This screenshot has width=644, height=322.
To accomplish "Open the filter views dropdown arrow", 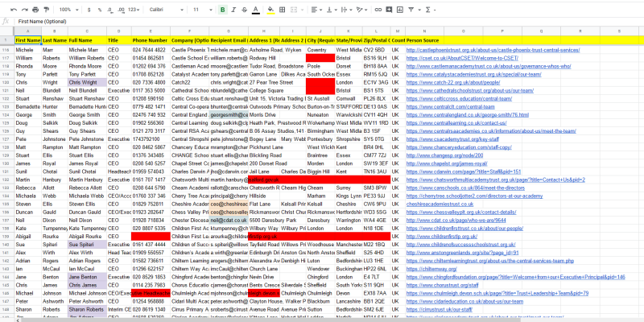I will [418, 10].
